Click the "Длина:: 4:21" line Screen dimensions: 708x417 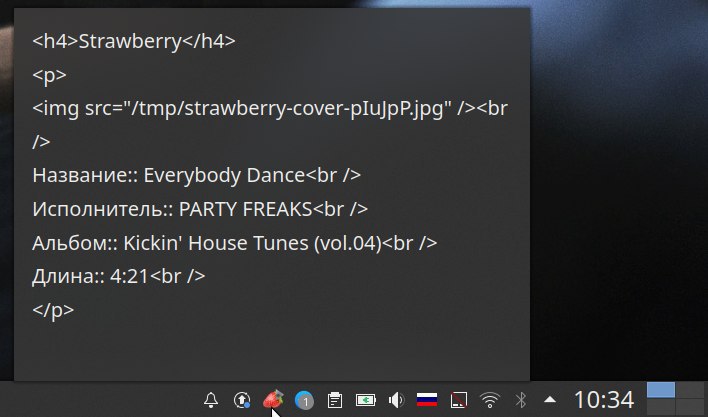[118, 276]
